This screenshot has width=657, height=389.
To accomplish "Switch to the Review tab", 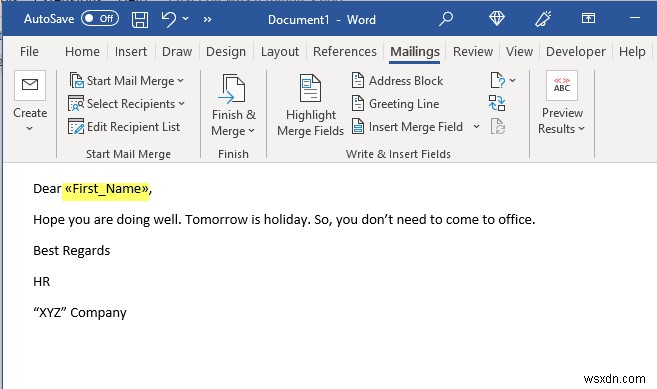I will pyautogui.click(x=473, y=52).
